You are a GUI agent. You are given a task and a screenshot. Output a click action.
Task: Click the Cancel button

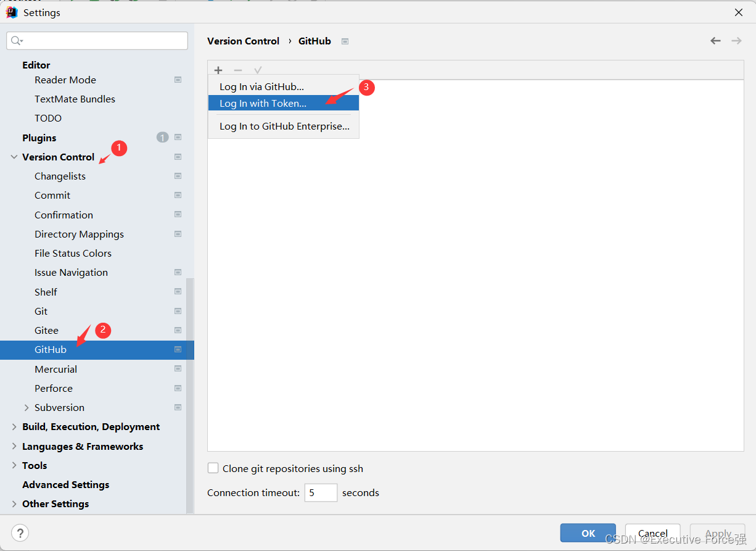pos(653,533)
